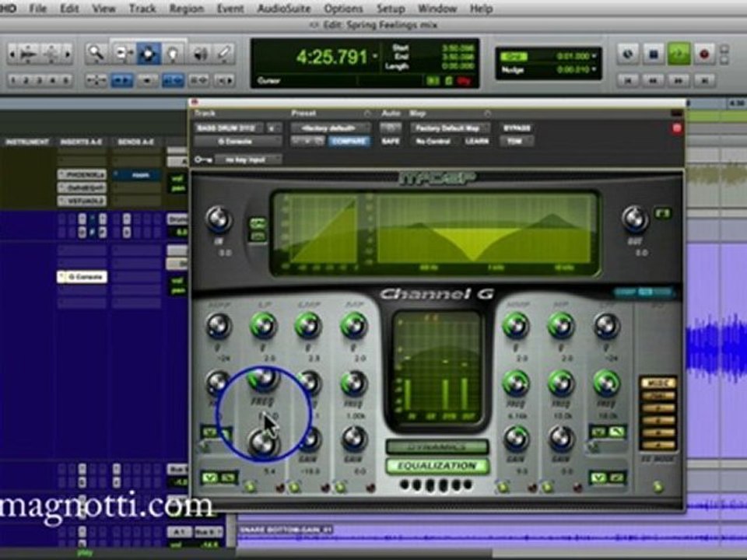The height and width of the screenshot is (560, 747).
Task: Select the Pencil tool
Action: click(x=224, y=54)
